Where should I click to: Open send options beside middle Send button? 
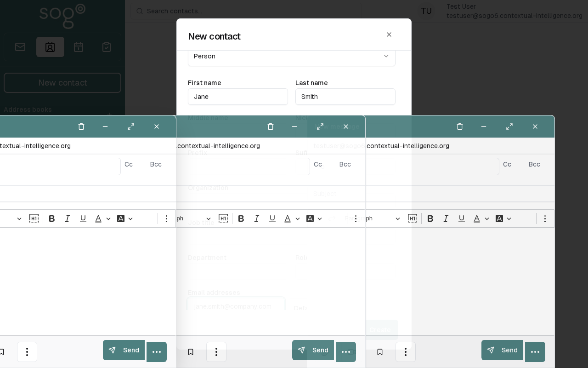[x=346, y=352]
